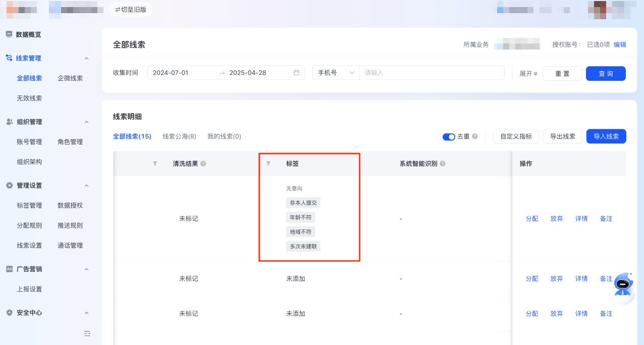644x345 pixels.
Task: Click 导出线索 to export leads
Action: pyautogui.click(x=562, y=136)
